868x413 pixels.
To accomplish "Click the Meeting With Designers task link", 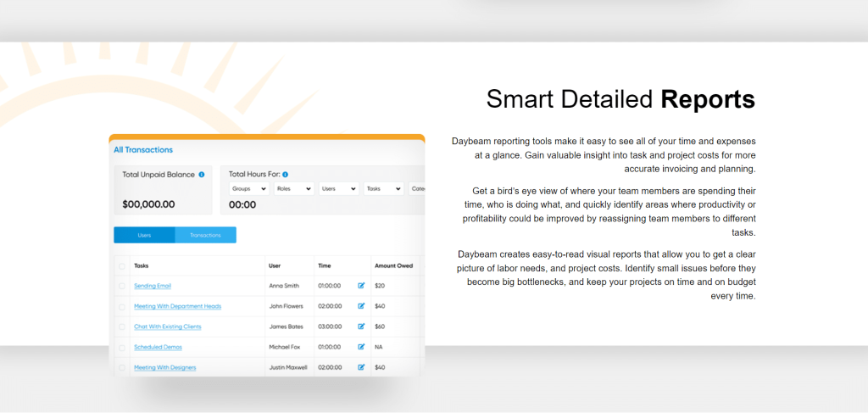I will point(164,367).
